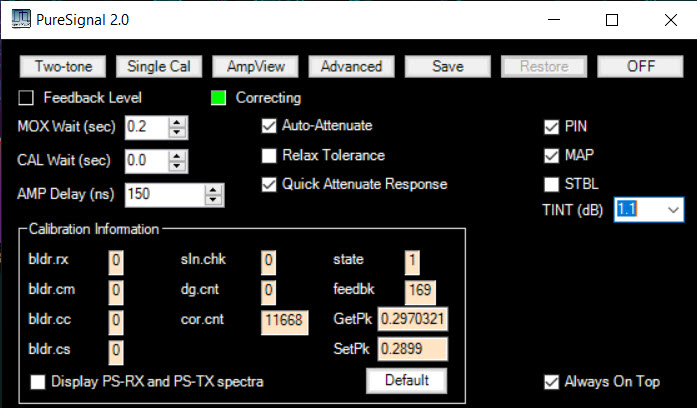Start a Single Cal calibration
The height and width of the screenshot is (408, 697).
(x=159, y=67)
